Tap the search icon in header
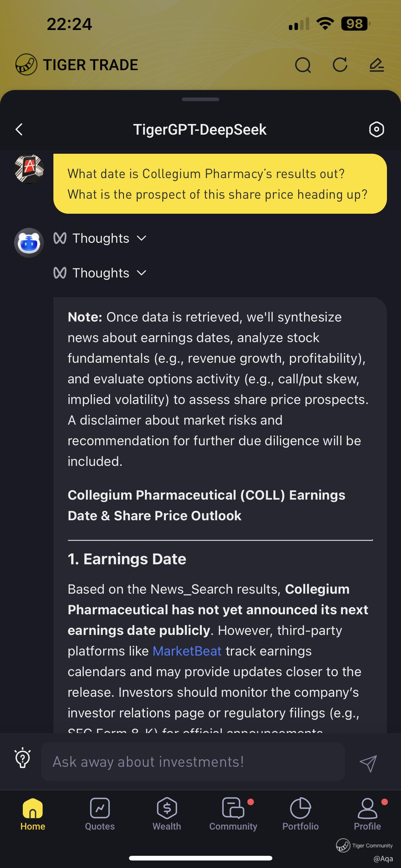 click(303, 65)
